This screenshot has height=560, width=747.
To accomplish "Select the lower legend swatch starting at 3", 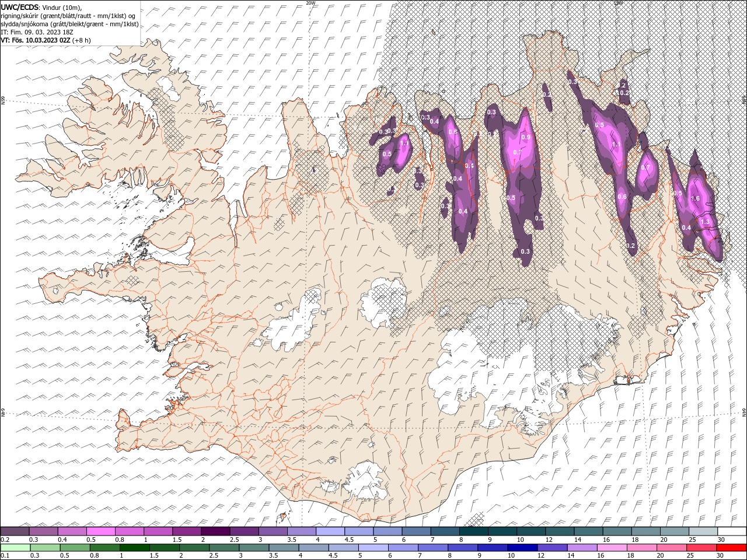I will (254, 548).
